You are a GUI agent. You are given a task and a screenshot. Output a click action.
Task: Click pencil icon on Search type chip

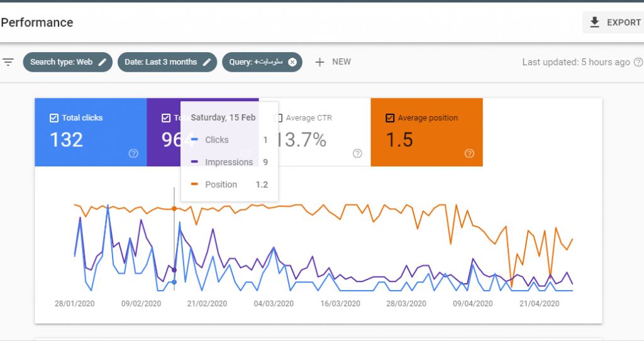[x=103, y=62]
